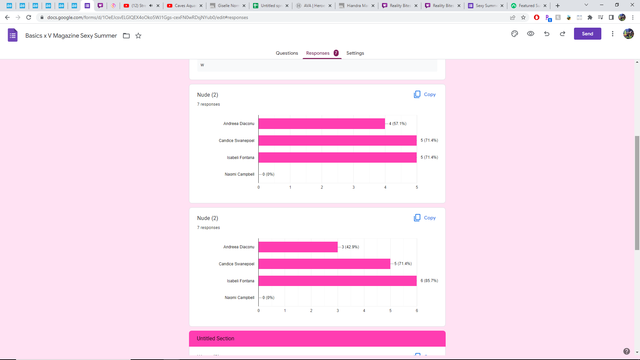Click the page vertical scrollbar thumb
The image size is (640, 360).
click(637, 193)
